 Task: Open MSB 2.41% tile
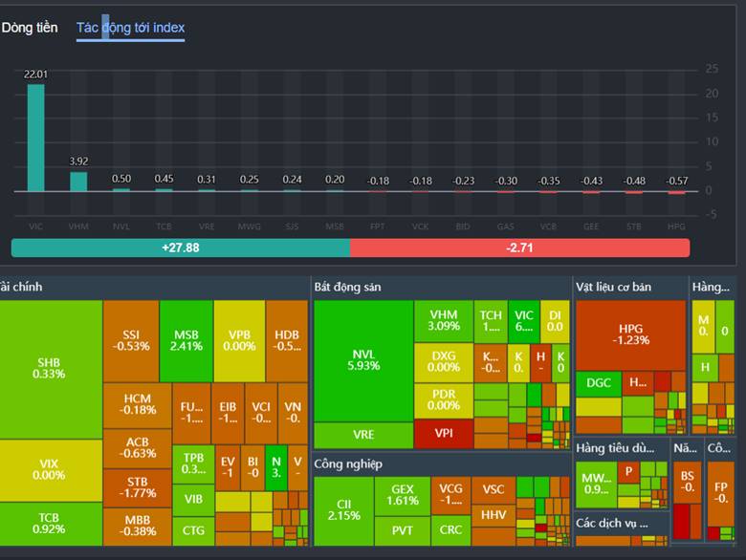point(186,341)
